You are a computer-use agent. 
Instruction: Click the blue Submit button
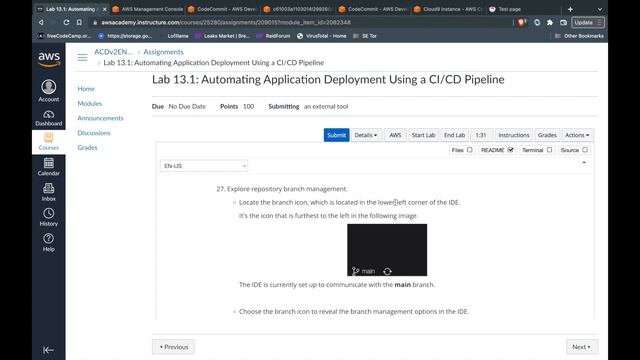pos(336,135)
